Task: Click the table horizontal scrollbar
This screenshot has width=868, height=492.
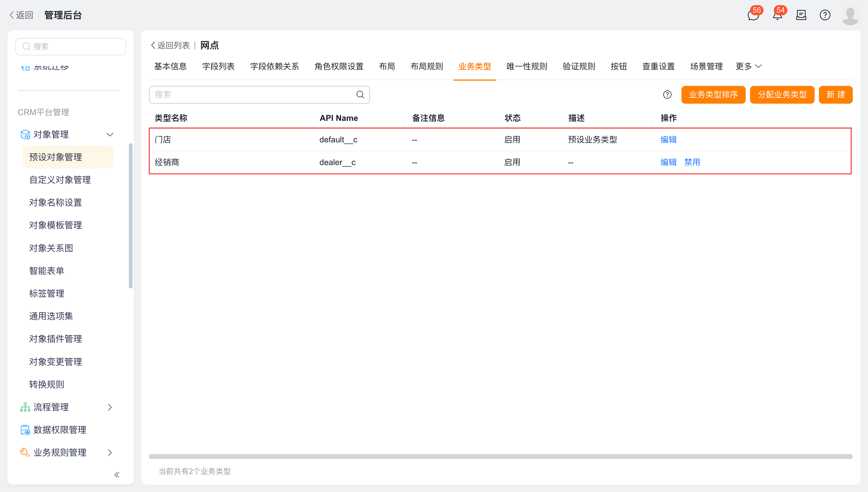Action: coord(500,456)
